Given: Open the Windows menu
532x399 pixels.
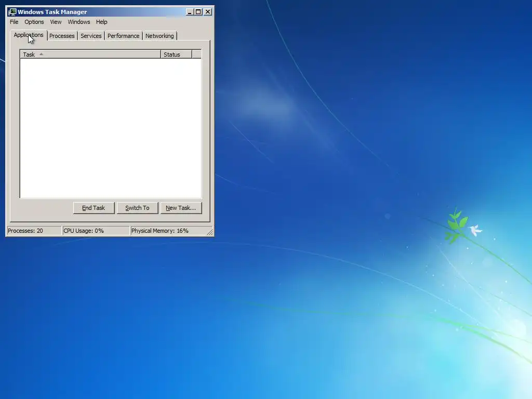Looking at the screenshot, I should tap(79, 22).
